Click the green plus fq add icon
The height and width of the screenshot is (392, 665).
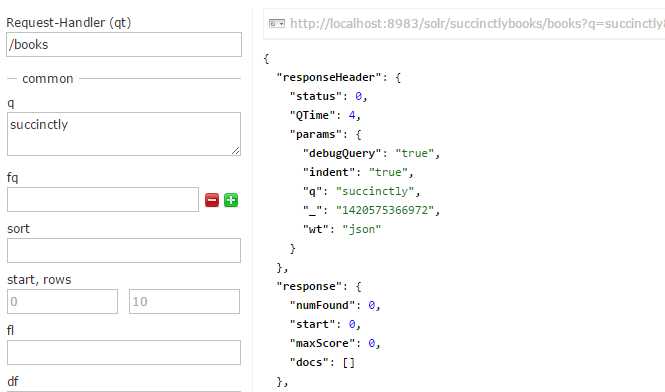[x=231, y=200]
